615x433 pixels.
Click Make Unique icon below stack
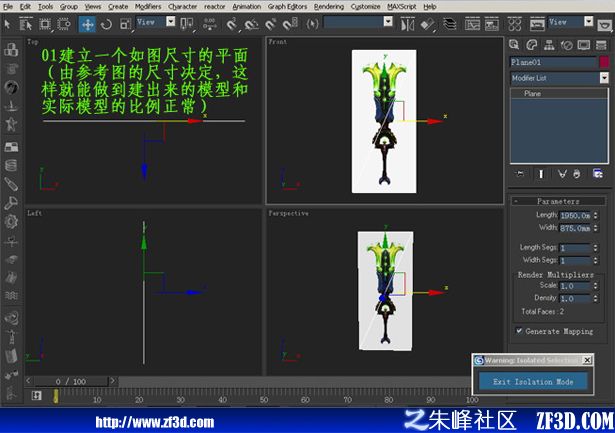(562, 174)
